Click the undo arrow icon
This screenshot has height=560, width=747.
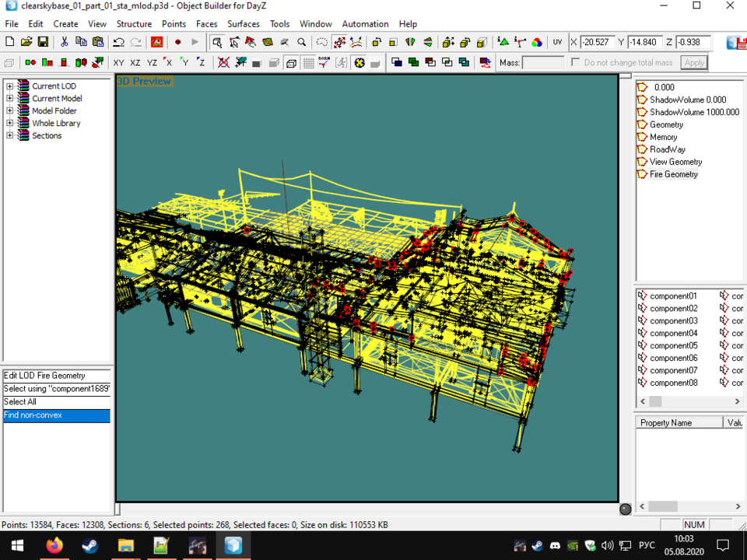point(118,42)
